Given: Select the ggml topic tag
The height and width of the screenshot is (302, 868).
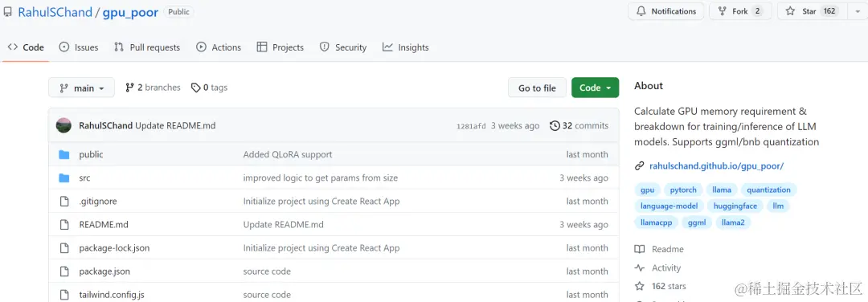Looking at the screenshot, I should [696, 222].
